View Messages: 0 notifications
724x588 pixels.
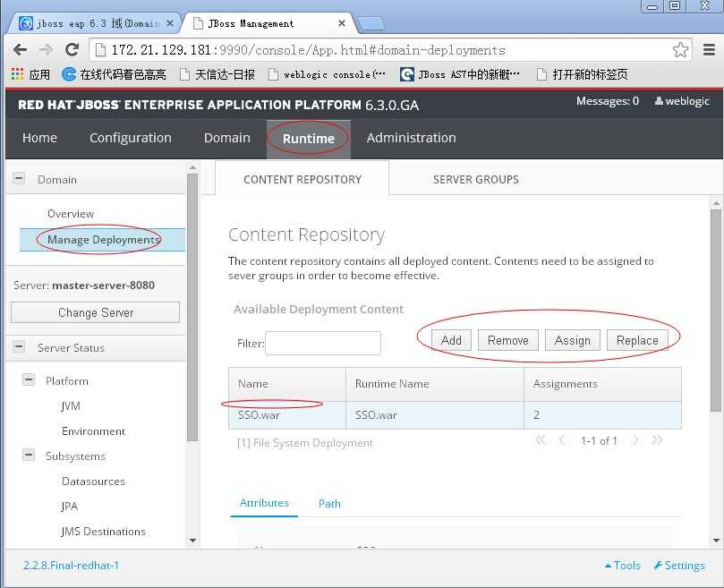pos(607,101)
